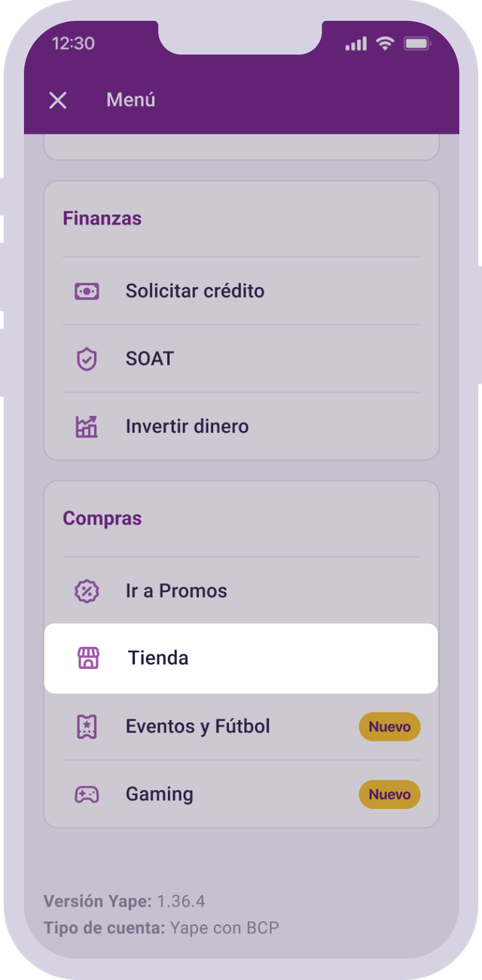Tap the Gaming controller icon
The image size is (482, 980).
pyautogui.click(x=87, y=794)
